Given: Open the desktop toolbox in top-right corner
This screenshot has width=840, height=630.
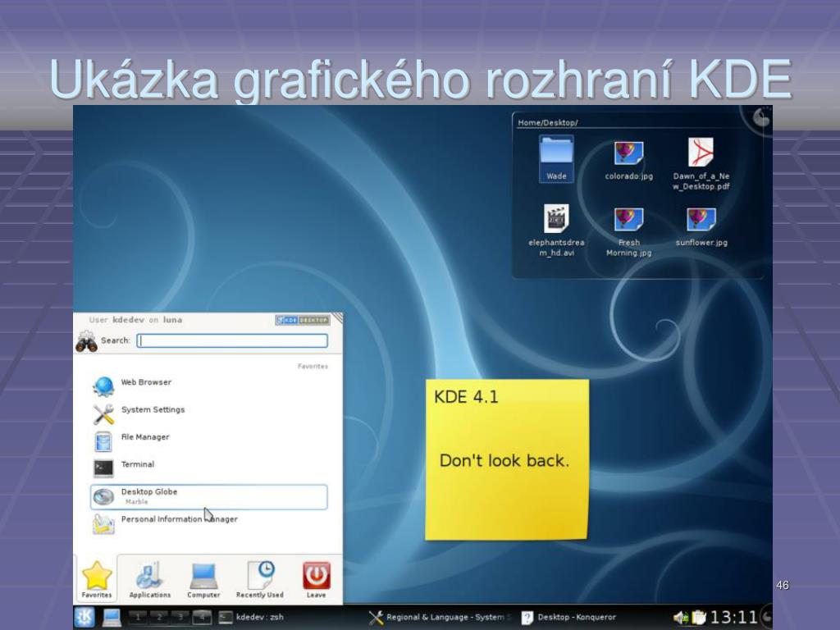Looking at the screenshot, I should coord(761,116).
